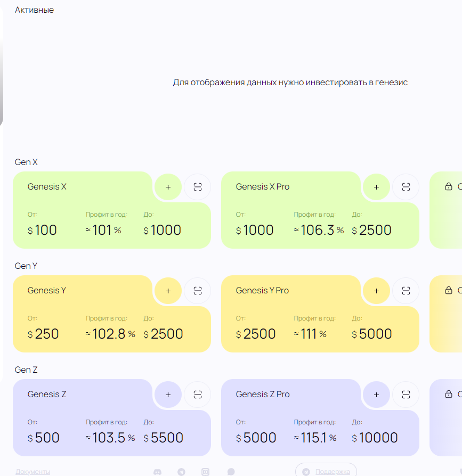Open the scan icon on Genesis X Pro

[406, 187]
